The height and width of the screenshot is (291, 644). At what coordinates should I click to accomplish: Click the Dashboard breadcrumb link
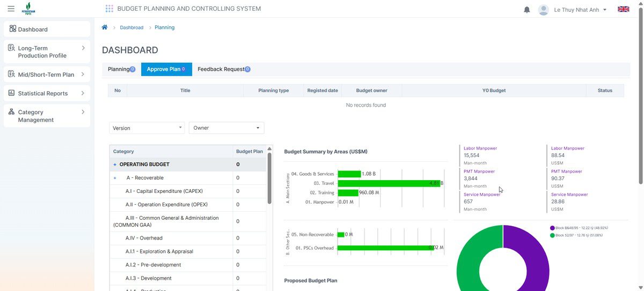[131, 27]
